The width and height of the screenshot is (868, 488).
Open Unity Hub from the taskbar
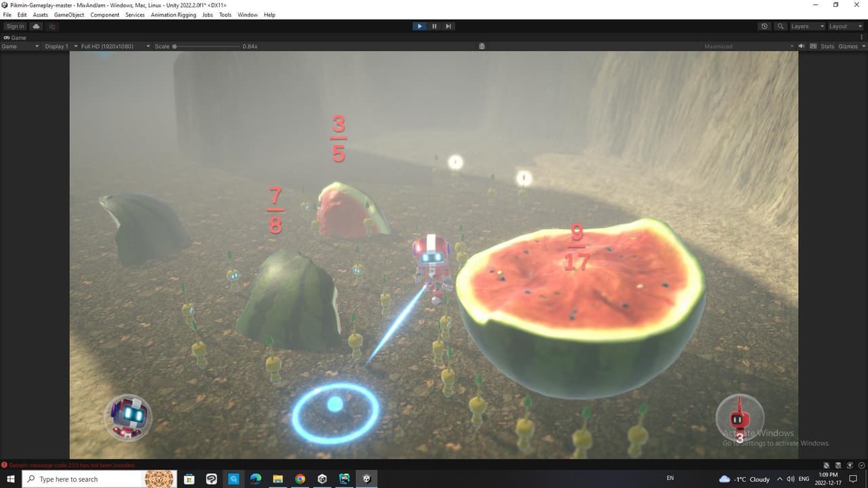tap(322, 479)
